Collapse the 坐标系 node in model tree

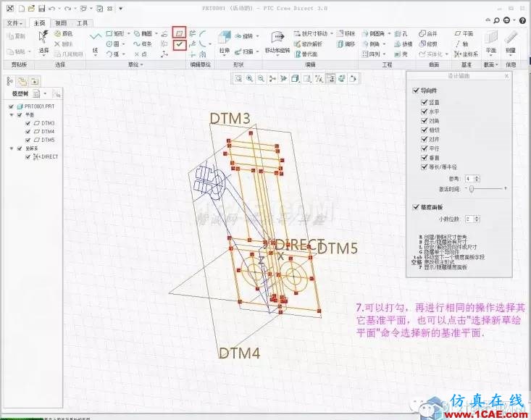(x=12, y=148)
